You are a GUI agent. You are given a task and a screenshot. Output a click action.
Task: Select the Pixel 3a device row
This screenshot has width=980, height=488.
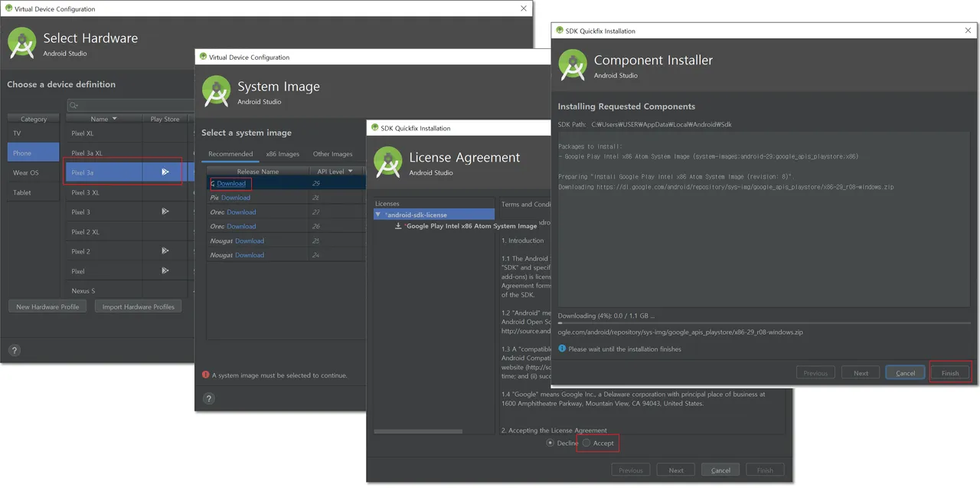point(129,172)
